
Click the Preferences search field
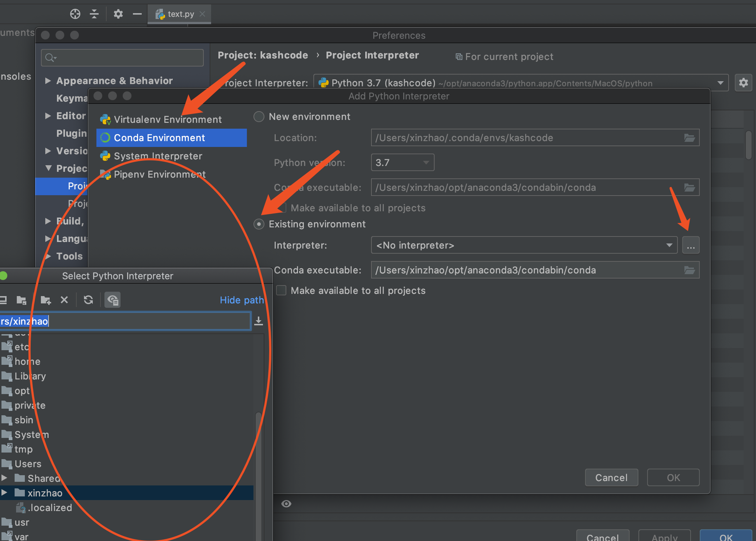122,57
